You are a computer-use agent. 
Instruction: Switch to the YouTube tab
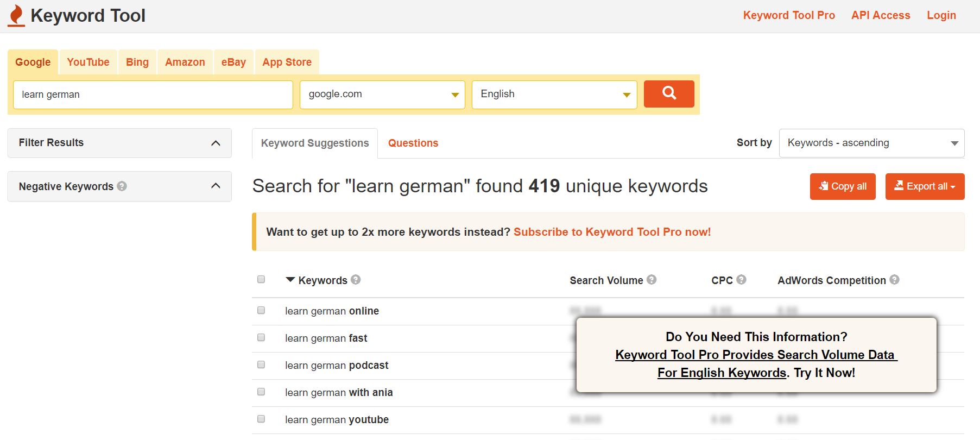point(88,62)
